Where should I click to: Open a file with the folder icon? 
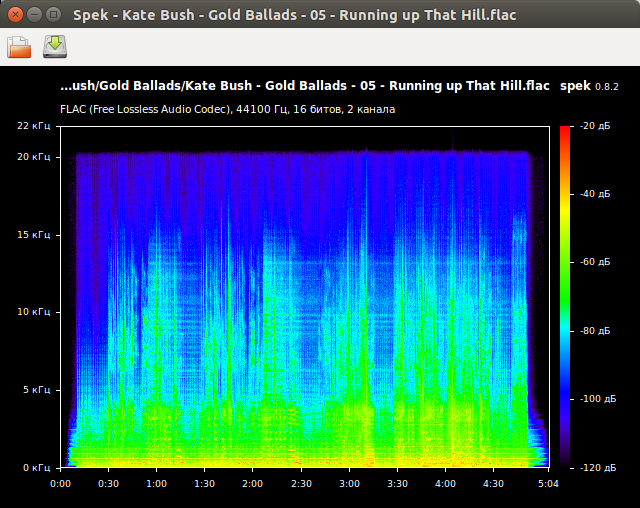[19, 47]
